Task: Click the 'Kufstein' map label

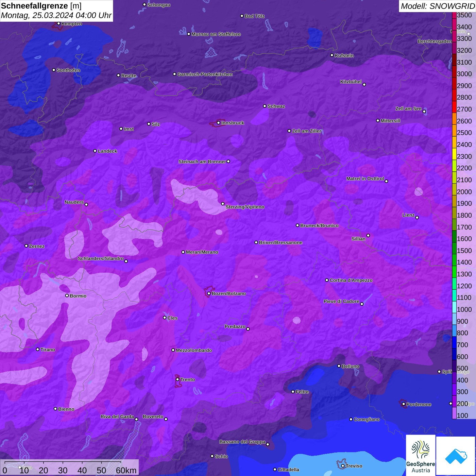Action: tap(344, 56)
